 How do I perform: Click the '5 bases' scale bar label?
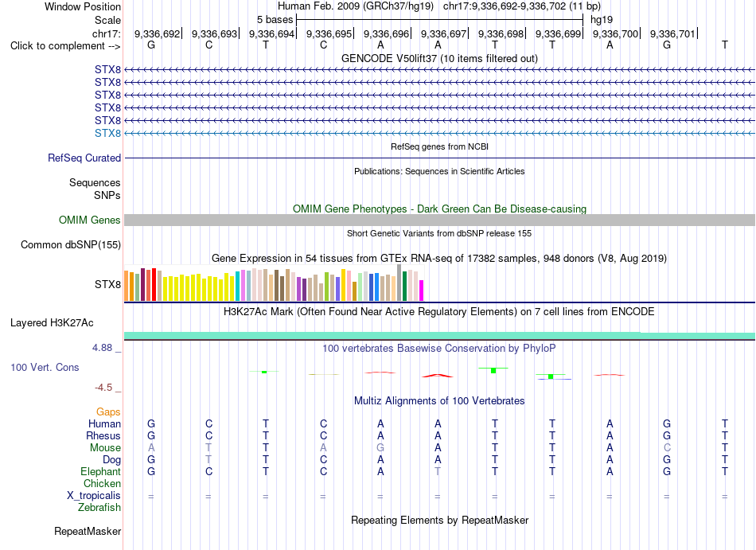275,20
